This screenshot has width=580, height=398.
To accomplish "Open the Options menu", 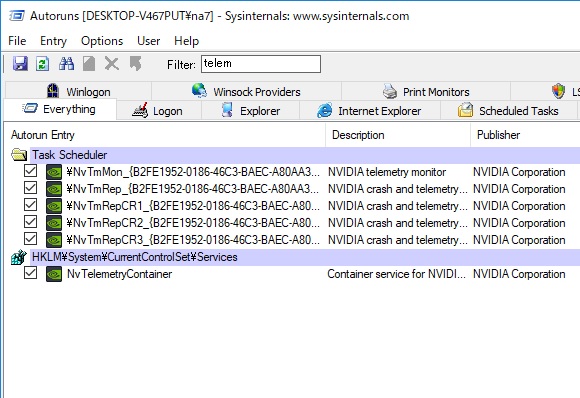I will point(102,41).
